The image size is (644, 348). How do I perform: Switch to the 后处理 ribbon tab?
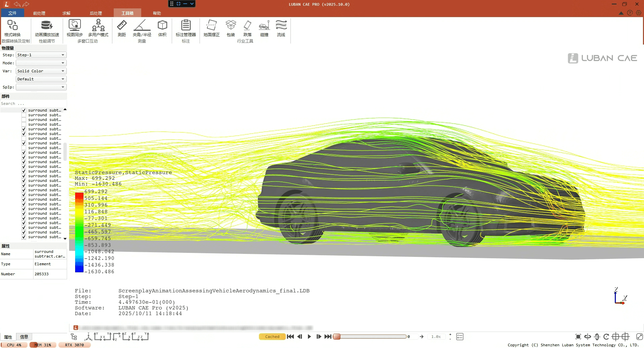point(96,13)
